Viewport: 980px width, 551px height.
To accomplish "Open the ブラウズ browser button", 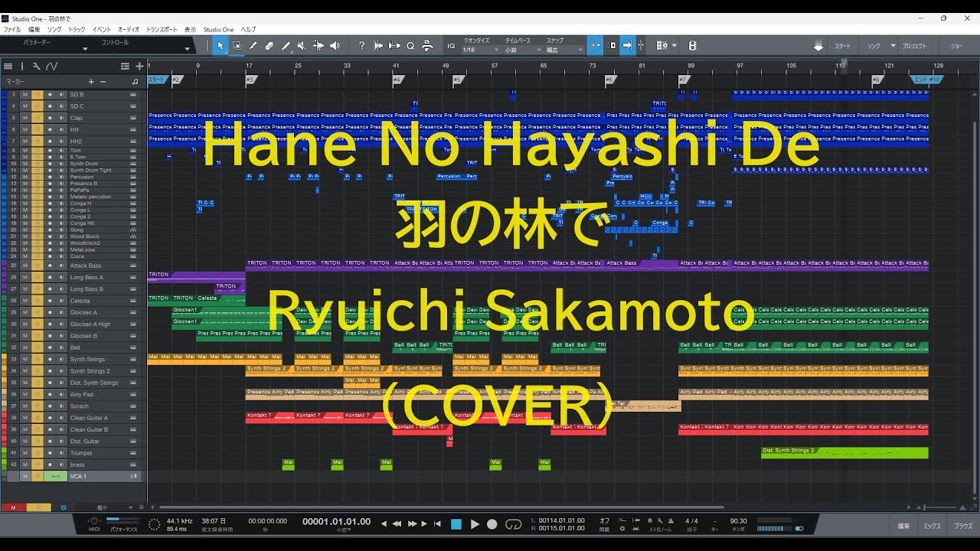I will 963,526.
